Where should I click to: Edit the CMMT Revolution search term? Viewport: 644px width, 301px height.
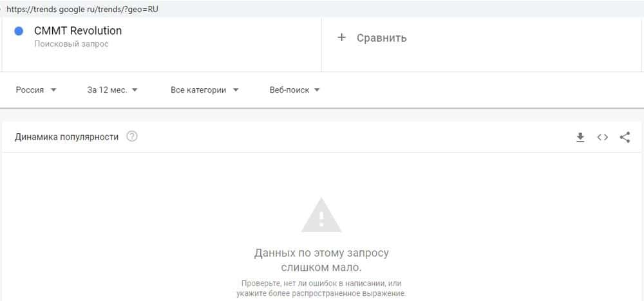pos(78,31)
